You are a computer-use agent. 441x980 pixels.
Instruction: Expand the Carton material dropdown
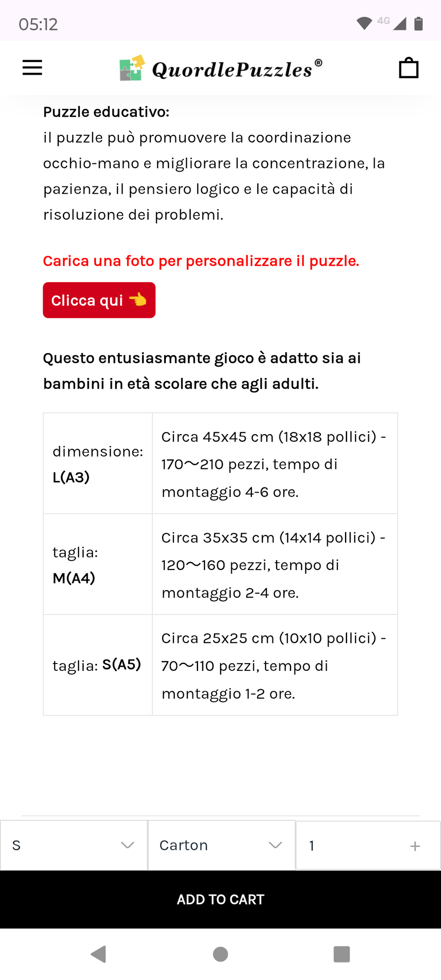click(221, 845)
